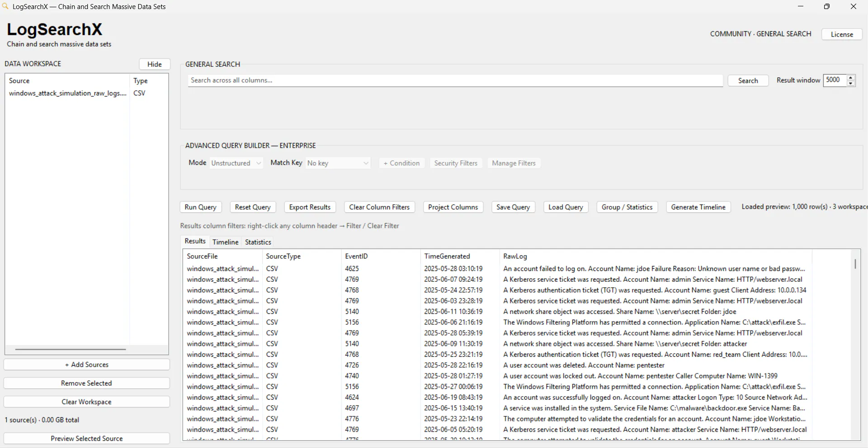This screenshot has height=448, width=868.
Task: Click the RawLog column header
Action: click(x=656, y=256)
